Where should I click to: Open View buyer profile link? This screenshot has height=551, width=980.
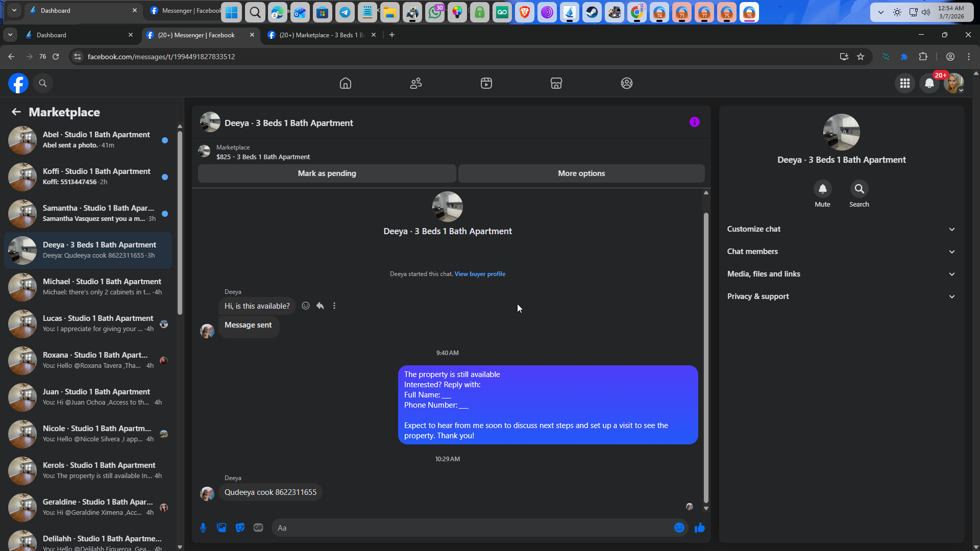pyautogui.click(x=480, y=274)
